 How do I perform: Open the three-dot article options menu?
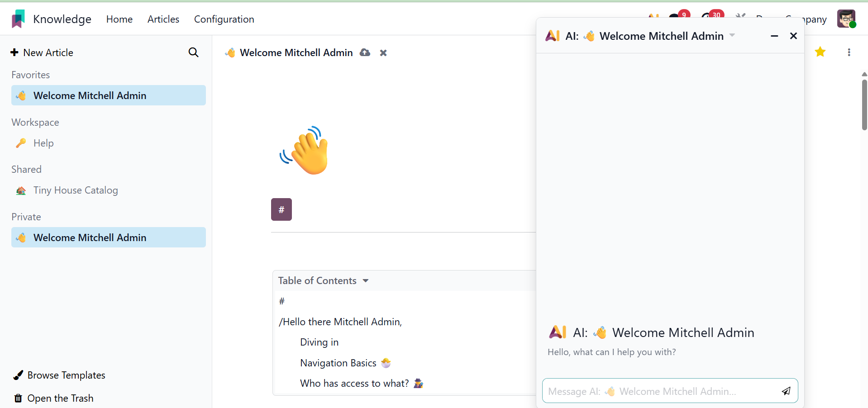849,52
